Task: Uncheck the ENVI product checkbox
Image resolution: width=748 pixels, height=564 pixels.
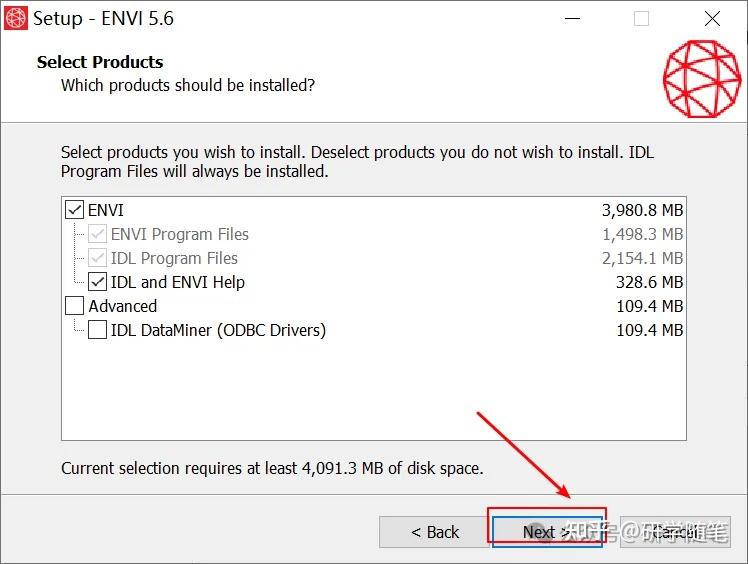Action: tap(74, 211)
